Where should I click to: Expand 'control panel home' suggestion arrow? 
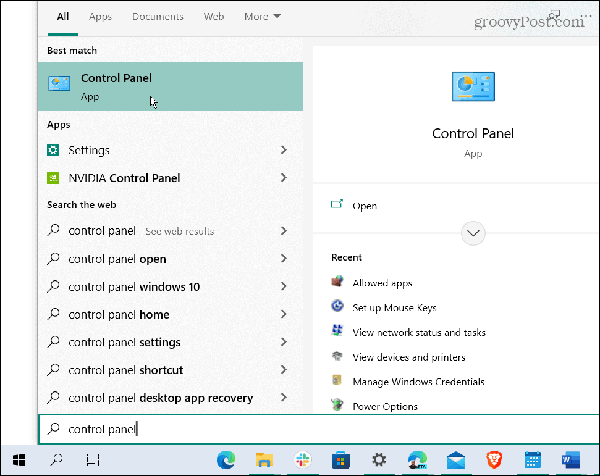[284, 314]
